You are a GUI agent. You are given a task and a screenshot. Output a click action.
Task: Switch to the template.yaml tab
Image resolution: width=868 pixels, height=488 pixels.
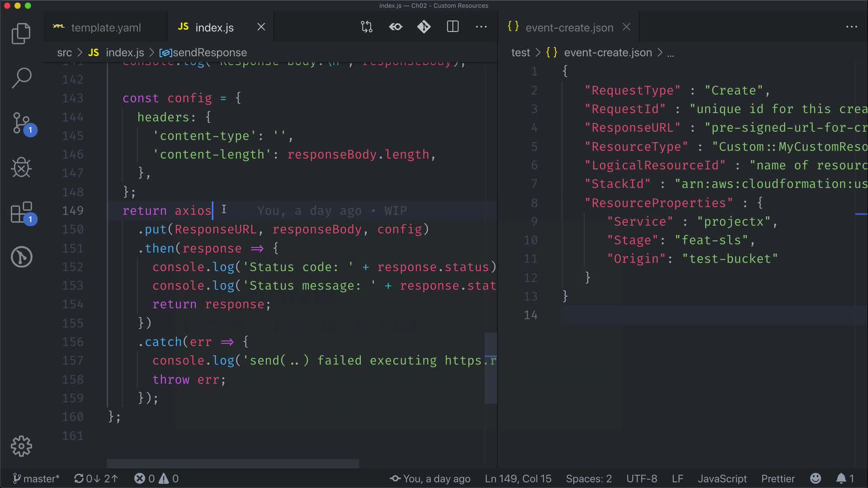pos(105,28)
